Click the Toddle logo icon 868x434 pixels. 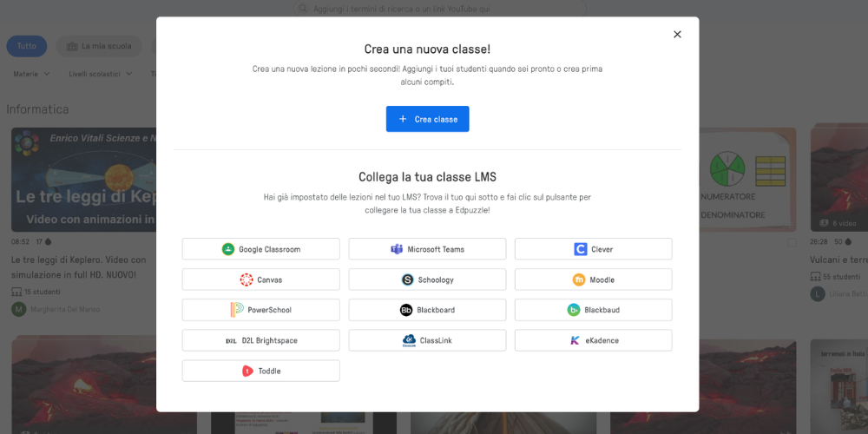click(x=248, y=371)
